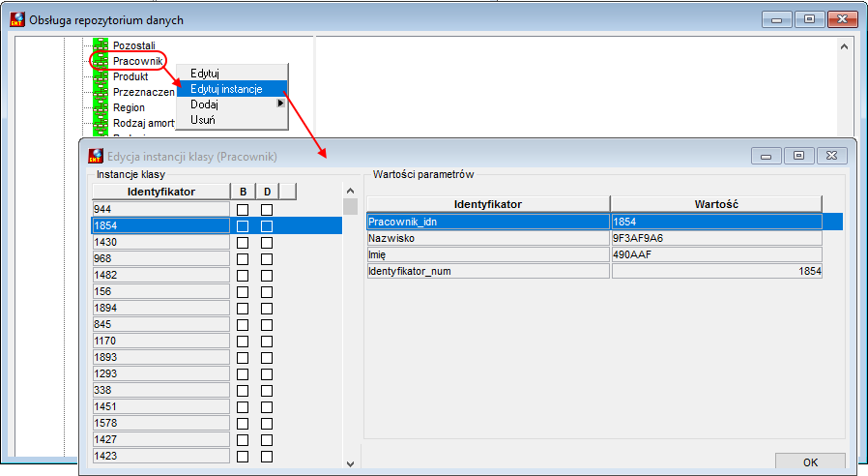Click the Edycja instancji klasy window icon
This screenshot has height=476, width=868.
click(x=96, y=156)
